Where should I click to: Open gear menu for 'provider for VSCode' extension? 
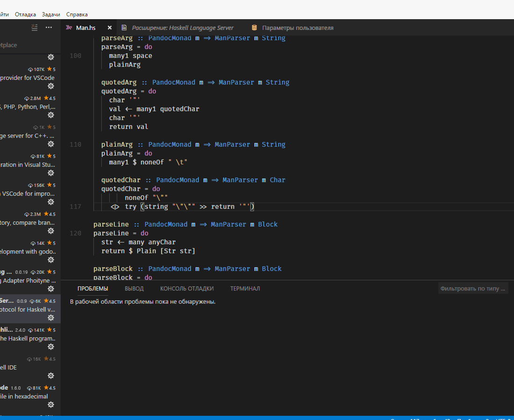click(x=51, y=86)
